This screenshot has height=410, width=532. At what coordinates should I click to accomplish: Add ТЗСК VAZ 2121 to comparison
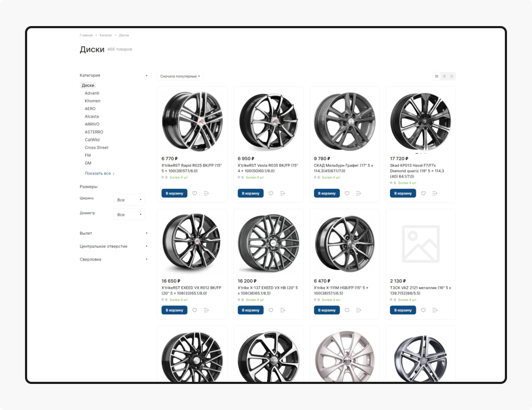tap(435, 310)
